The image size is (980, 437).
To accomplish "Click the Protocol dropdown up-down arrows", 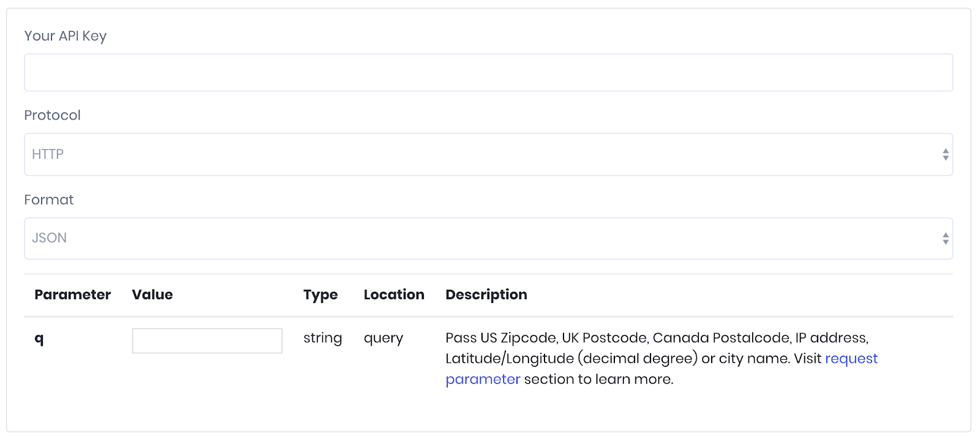I will pos(945,154).
